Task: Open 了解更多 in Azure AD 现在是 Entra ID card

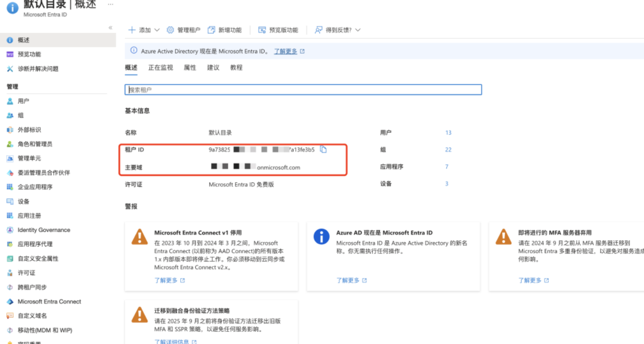Action: pos(352,281)
